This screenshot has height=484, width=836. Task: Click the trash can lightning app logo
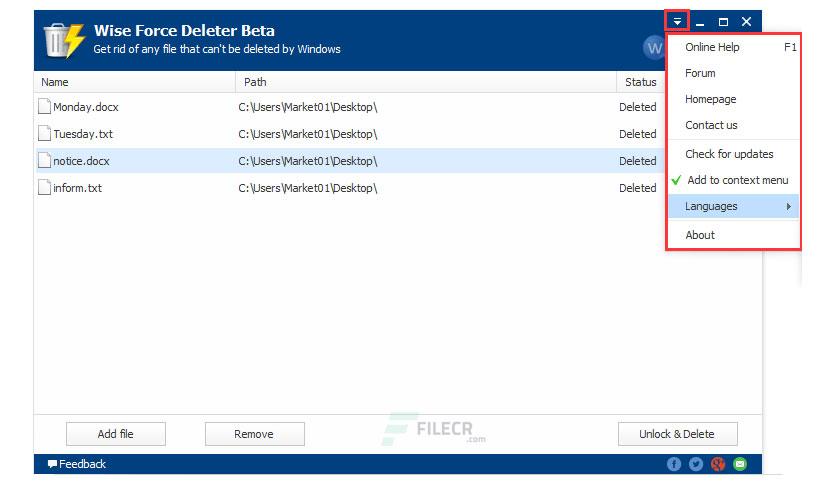[64, 40]
